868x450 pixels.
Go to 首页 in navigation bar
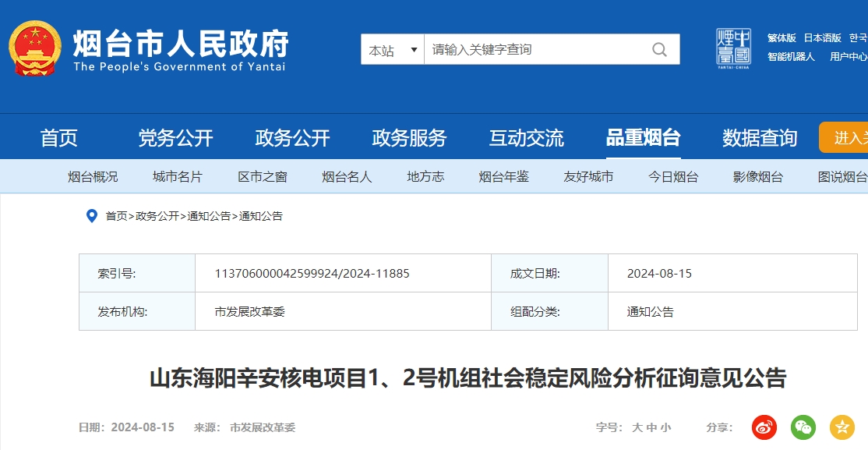click(x=59, y=138)
